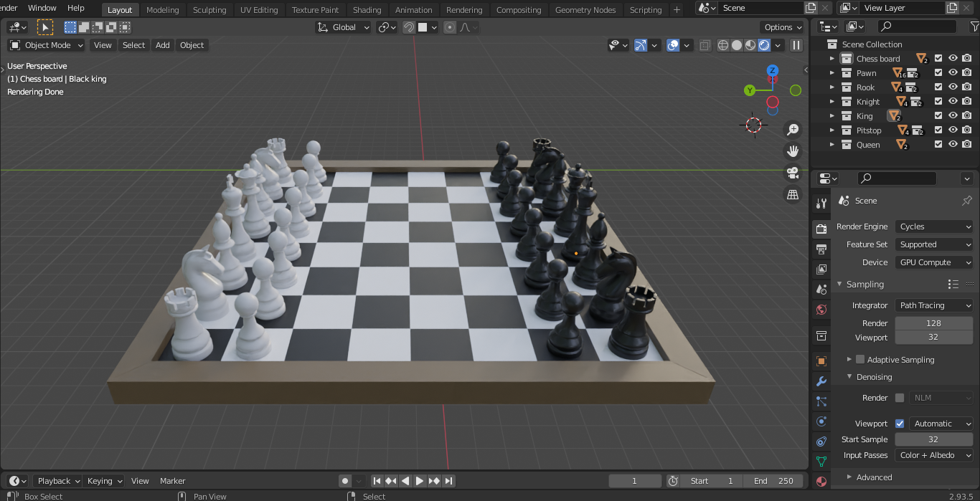Open the Physics Properties tab
This screenshot has height=501, width=980.
point(821,421)
